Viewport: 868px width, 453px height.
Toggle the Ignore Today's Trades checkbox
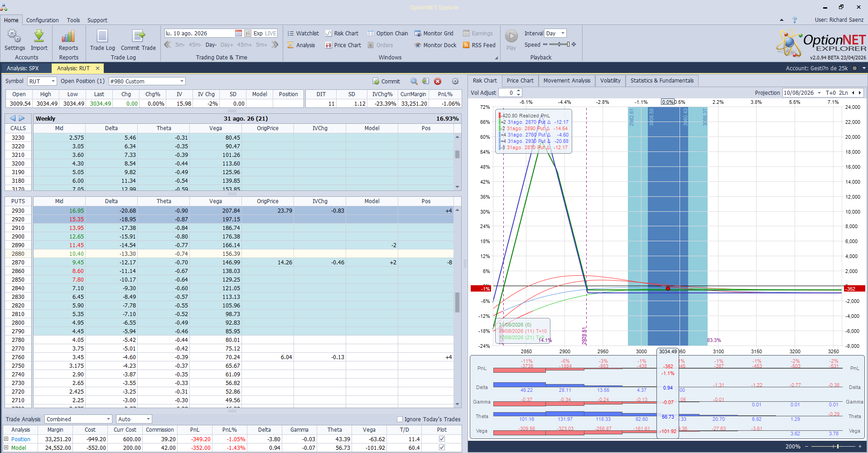pos(400,419)
